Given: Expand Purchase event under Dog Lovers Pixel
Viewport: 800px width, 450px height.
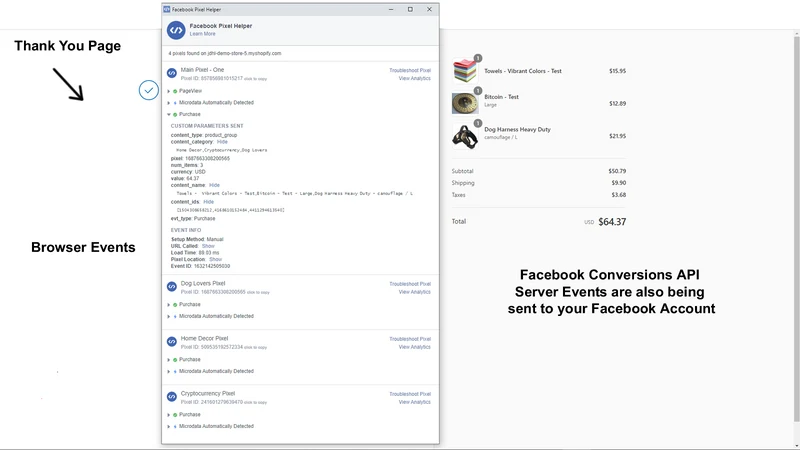Looking at the screenshot, I should (169, 305).
